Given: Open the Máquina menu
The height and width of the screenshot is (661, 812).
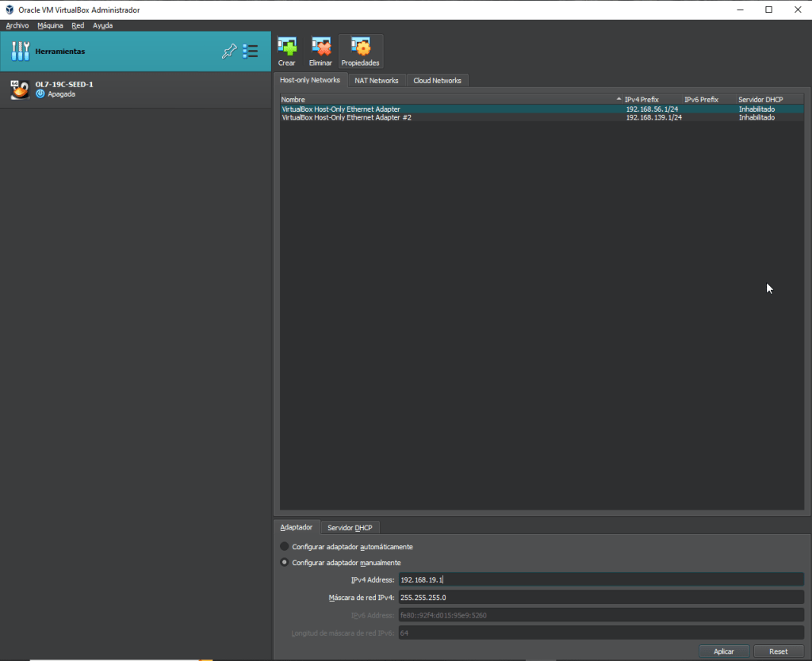Looking at the screenshot, I should coord(50,25).
